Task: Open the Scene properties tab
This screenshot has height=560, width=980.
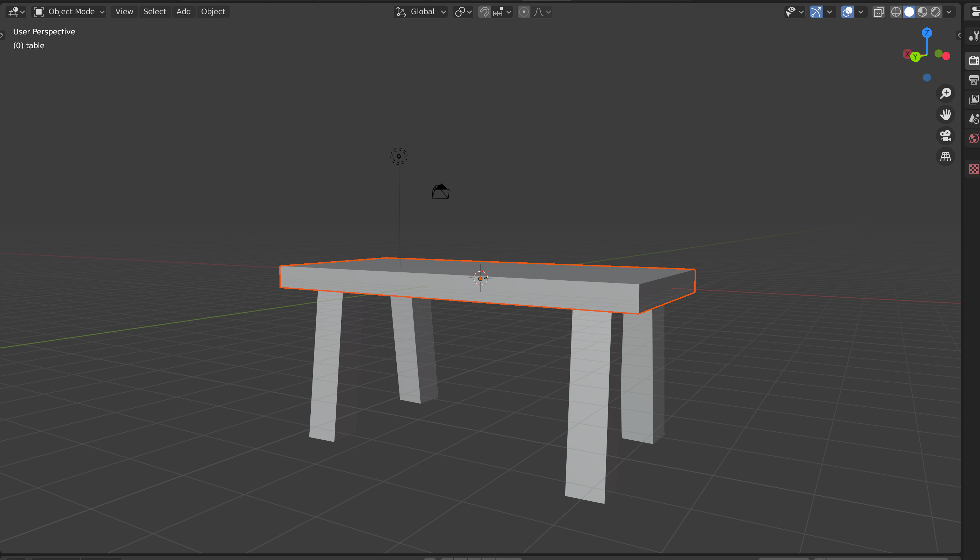Action: (973, 119)
